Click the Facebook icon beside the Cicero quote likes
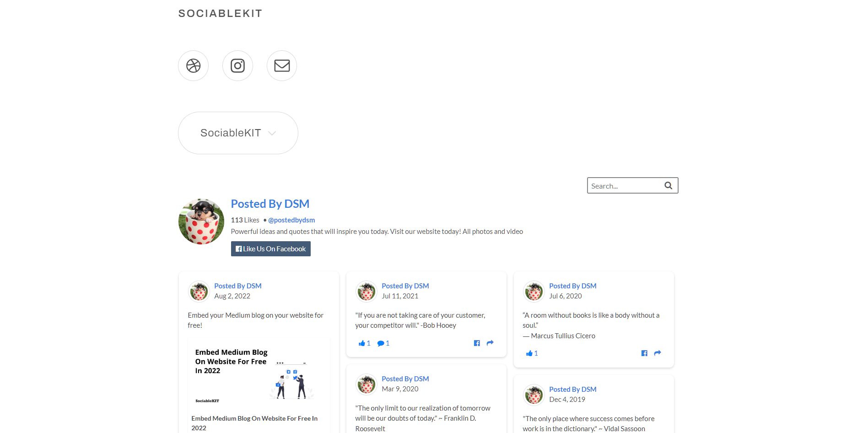868x433 pixels. tap(644, 353)
